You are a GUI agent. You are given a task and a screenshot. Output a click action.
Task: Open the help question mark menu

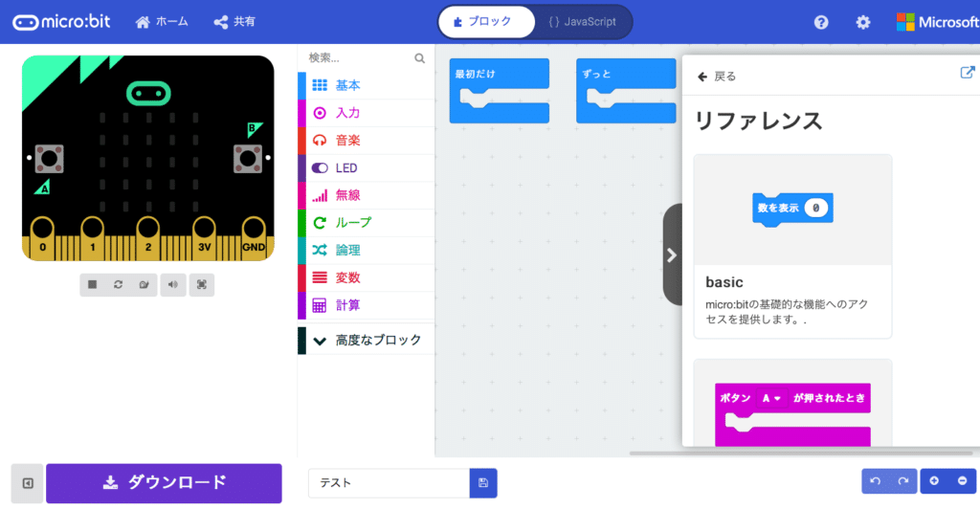[821, 22]
